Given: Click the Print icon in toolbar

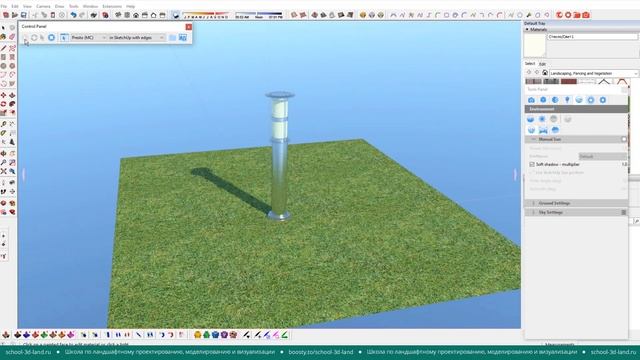Looking at the screenshot, I should click(x=94, y=15).
